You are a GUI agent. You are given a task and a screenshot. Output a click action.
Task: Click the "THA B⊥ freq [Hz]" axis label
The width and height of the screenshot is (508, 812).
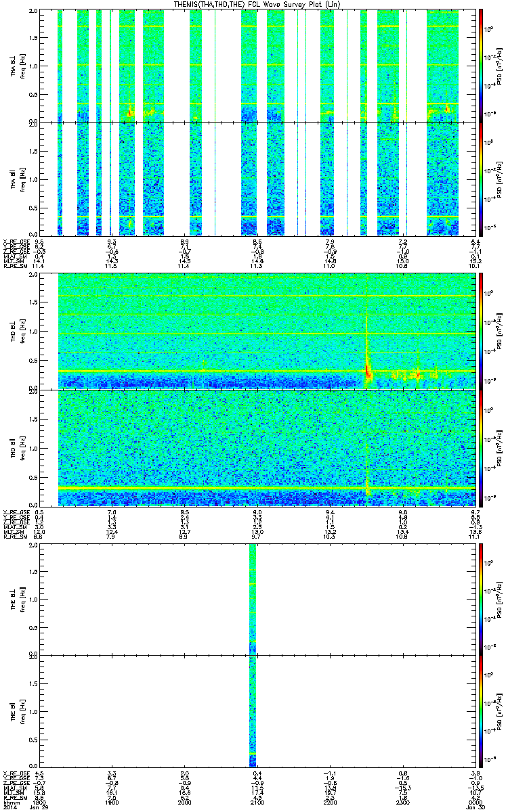click(17, 66)
